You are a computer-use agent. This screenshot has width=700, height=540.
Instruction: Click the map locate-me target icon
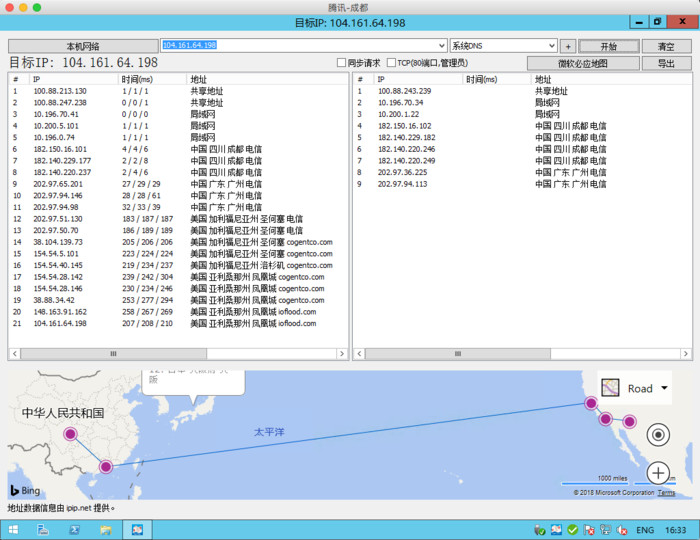658,435
